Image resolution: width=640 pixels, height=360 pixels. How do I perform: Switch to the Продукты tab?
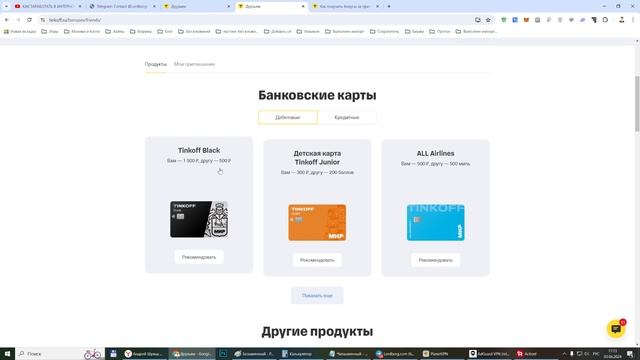(156, 64)
